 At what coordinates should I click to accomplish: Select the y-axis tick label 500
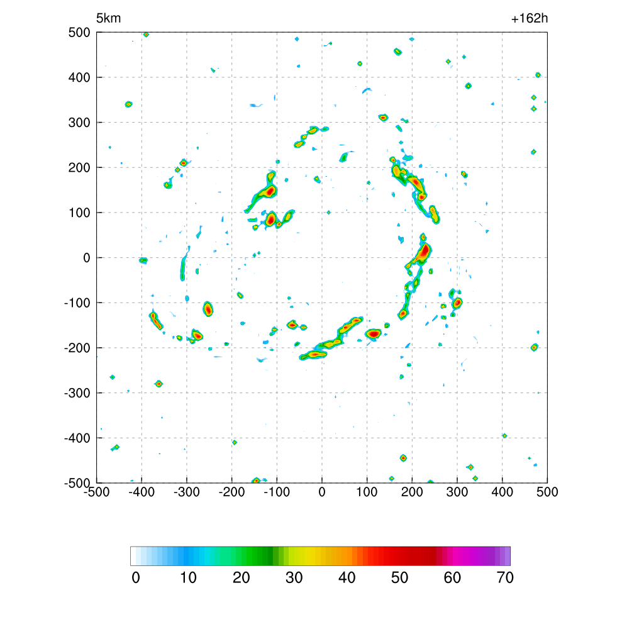pos(79,33)
